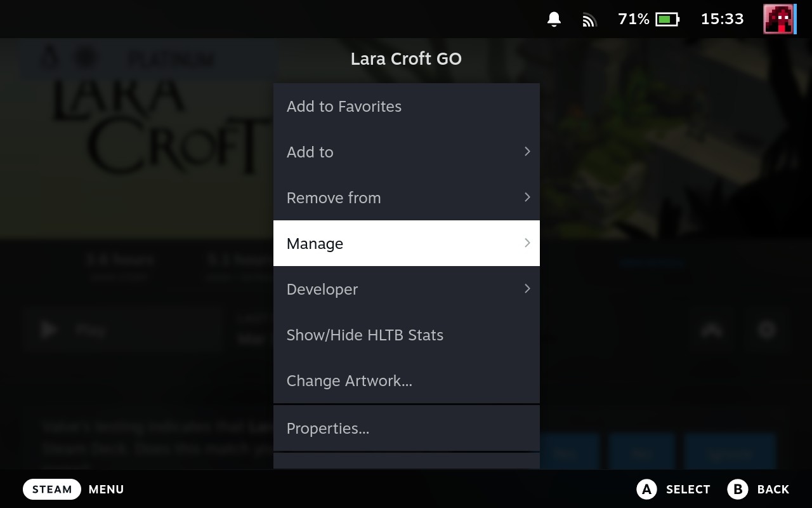This screenshot has width=812, height=508.
Task: Expand the chevron next to Remove from
Action: 527,197
